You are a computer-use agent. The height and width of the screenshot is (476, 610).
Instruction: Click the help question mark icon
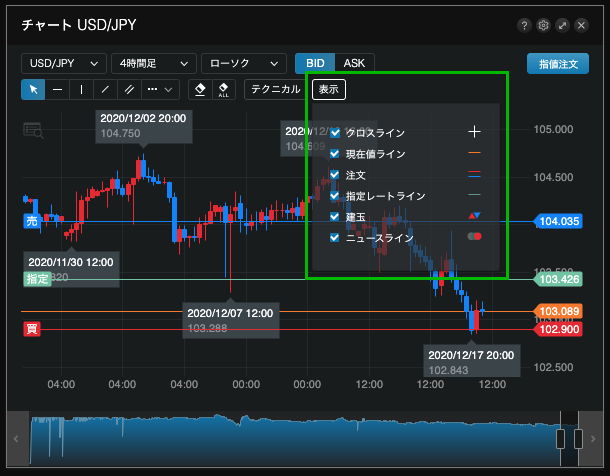point(524,25)
